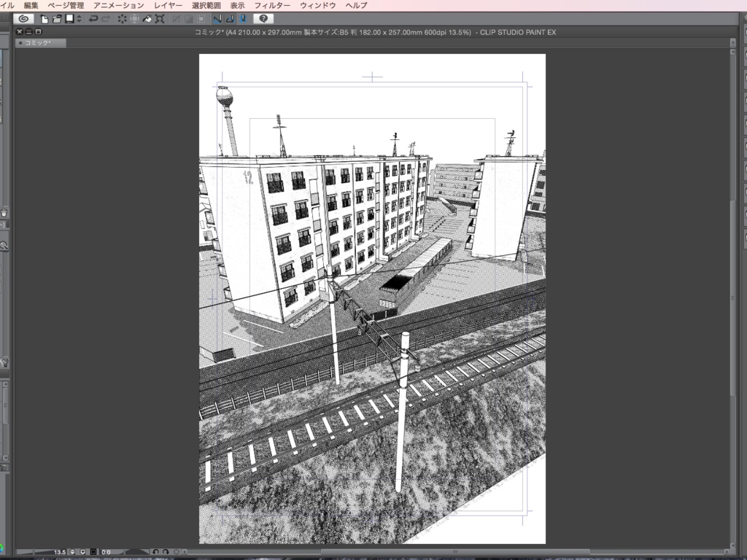Click the CLIP STUDIO logo icon in the toolbar
This screenshot has width=747, height=560.
[24, 18]
